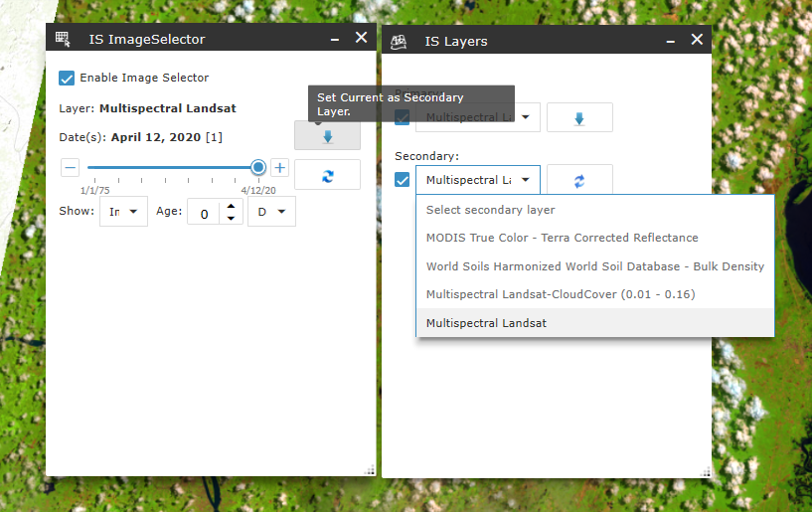This screenshot has width=812, height=512.
Task: Click the IS Layers panel header icon
Action: pos(399,42)
